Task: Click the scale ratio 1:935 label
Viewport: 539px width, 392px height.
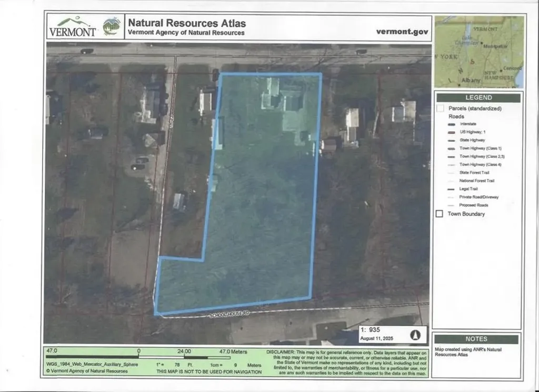Action: [370, 328]
